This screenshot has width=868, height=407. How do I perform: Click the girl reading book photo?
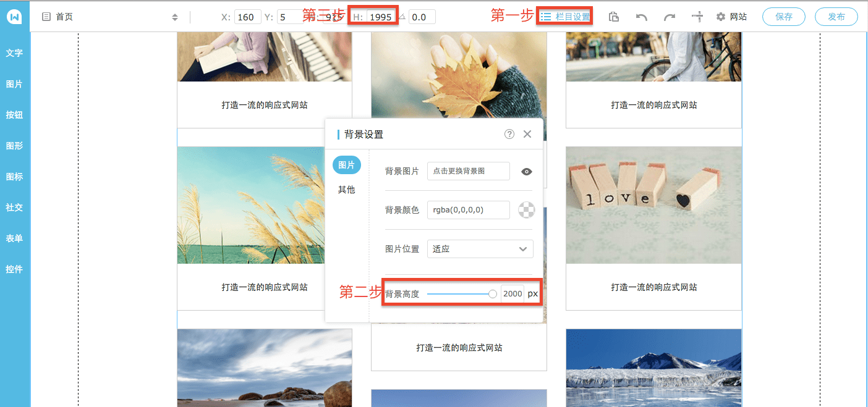[265, 57]
